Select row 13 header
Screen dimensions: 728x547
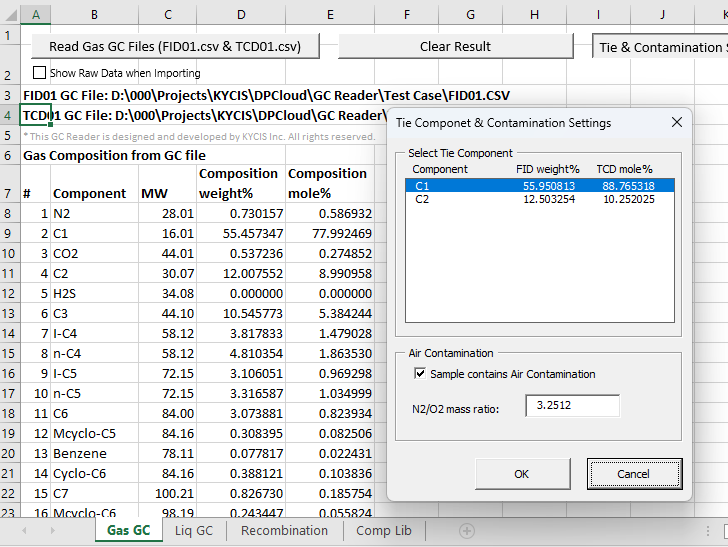click(x=8, y=313)
